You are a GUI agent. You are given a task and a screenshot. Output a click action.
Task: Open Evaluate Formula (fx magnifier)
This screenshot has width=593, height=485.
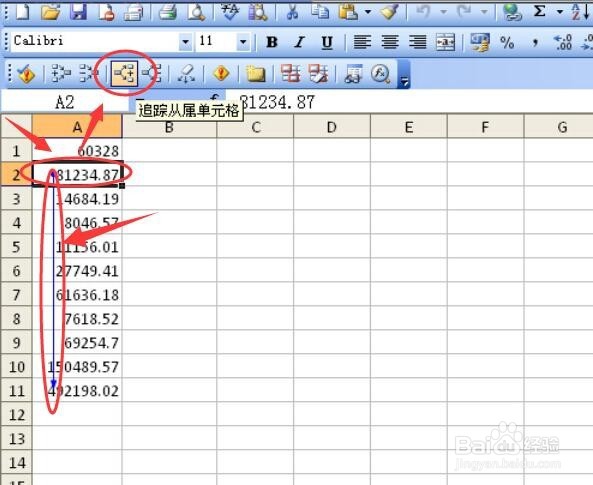pyautogui.click(x=381, y=73)
